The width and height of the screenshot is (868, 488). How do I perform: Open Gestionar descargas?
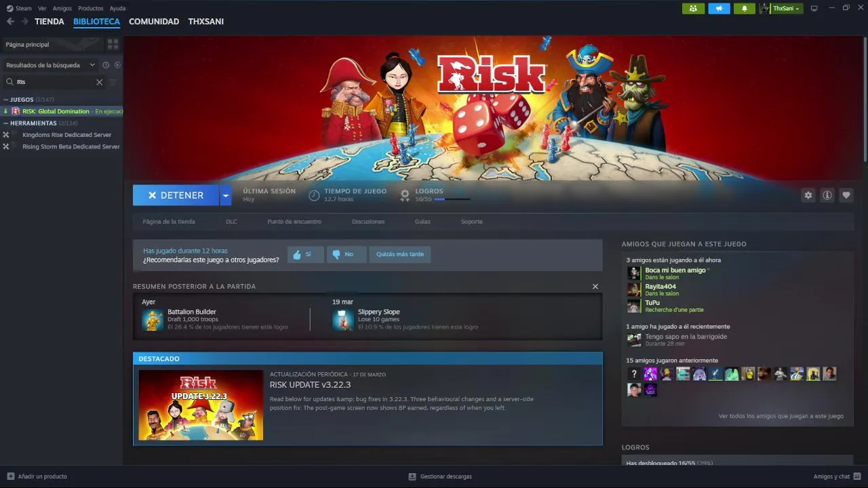(440, 476)
